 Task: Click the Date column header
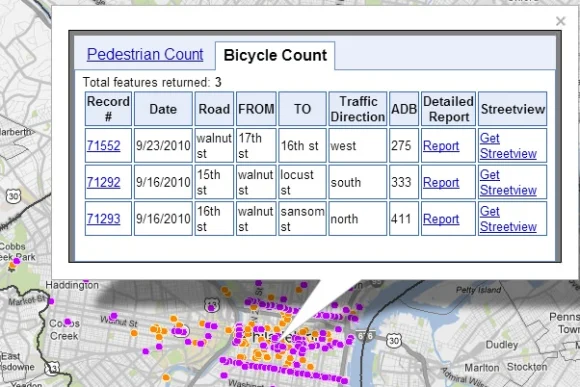coord(163,109)
